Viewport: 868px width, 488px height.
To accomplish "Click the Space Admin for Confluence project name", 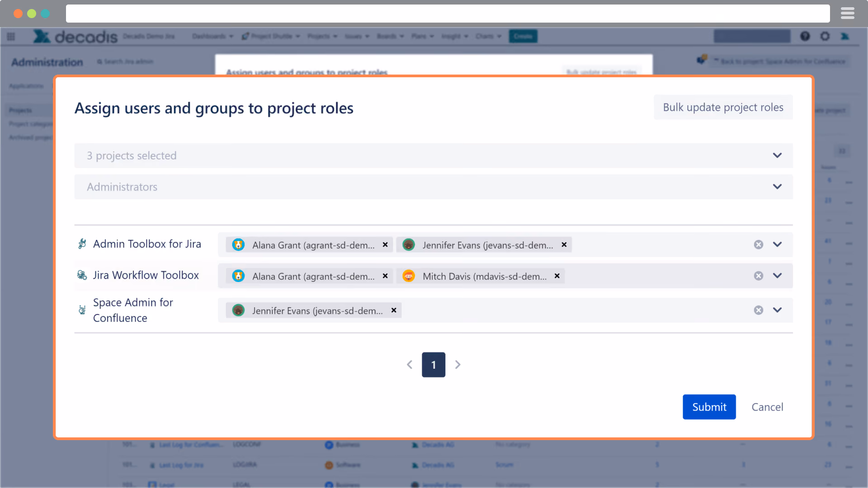I will [133, 310].
